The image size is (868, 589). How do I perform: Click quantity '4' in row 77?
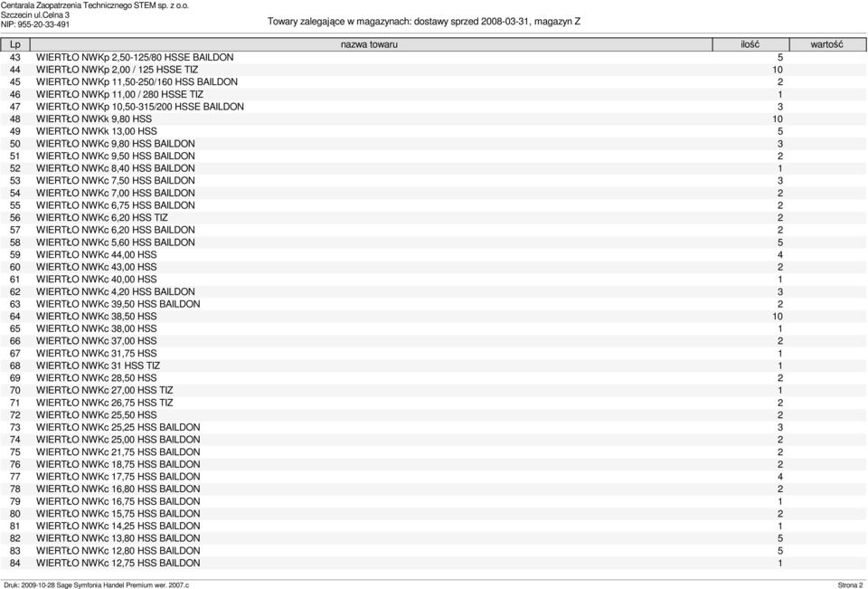coord(780,477)
